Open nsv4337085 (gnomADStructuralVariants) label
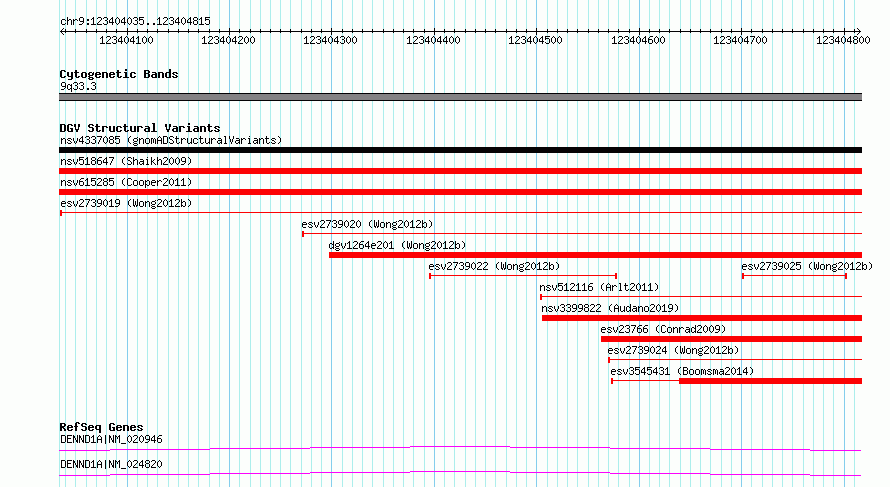Image resolution: width=890 pixels, height=487 pixels. pyautogui.click(x=171, y=140)
